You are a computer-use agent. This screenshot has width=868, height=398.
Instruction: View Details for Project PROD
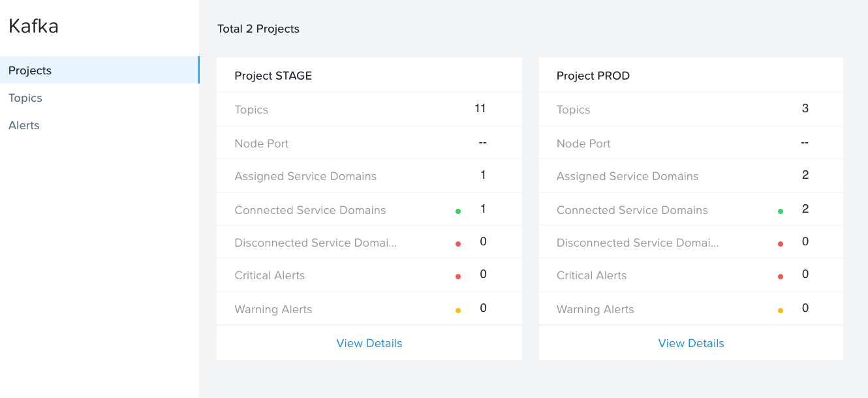[691, 343]
